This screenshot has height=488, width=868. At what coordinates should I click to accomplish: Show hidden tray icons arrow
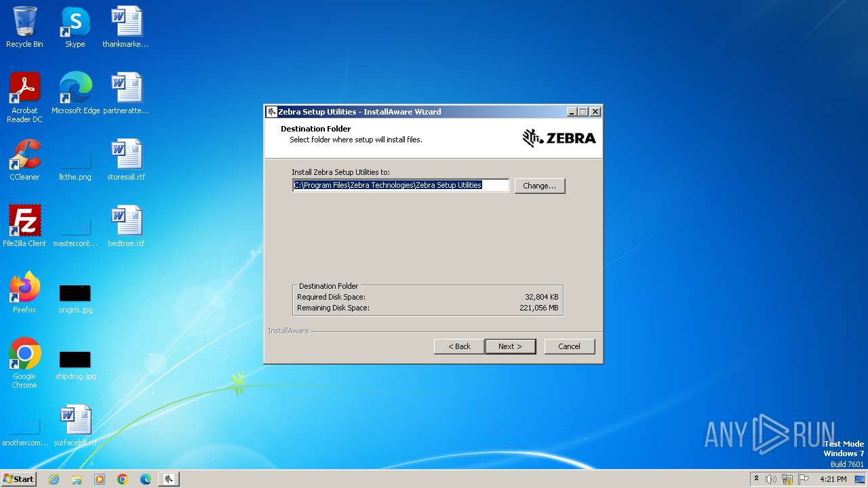pyautogui.click(x=756, y=479)
